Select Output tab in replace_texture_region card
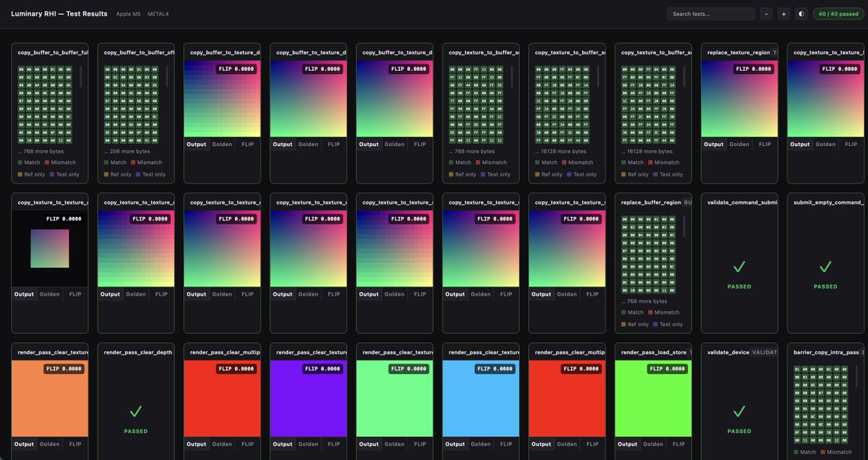 (x=713, y=144)
